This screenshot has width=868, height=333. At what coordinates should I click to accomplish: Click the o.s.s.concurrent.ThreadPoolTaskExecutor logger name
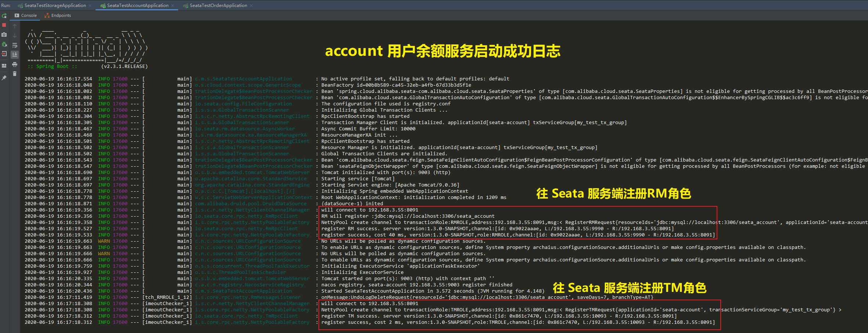point(252,266)
